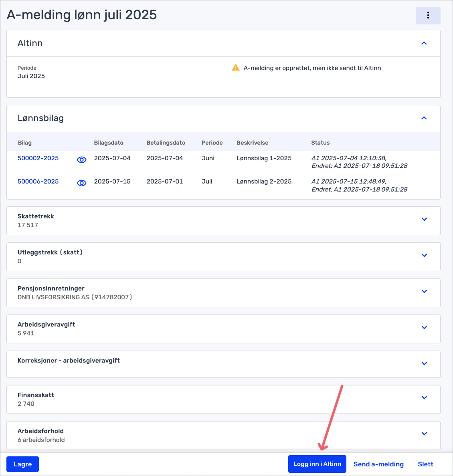The height and width of the screenshot is (476, 453).
Task: Click the yellow warning icon in Altinn section
Action: [x=235, y=68]
